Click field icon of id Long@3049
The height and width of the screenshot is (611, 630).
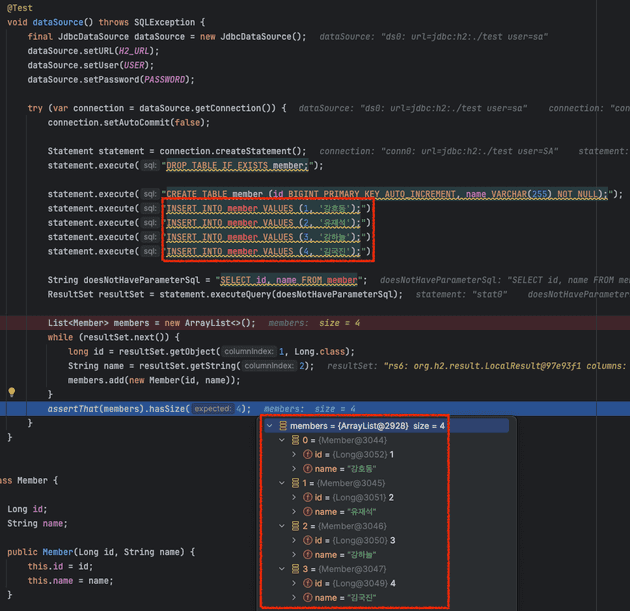point(308,584)
